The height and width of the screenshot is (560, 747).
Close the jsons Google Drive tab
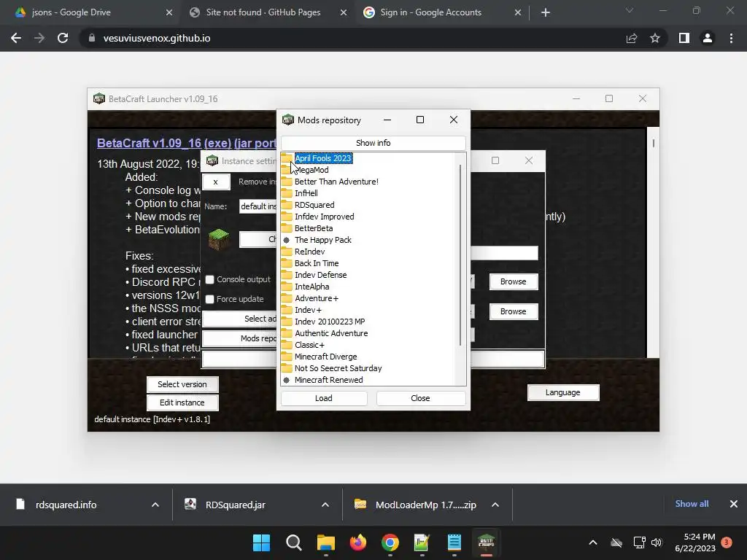pos(169,12)
